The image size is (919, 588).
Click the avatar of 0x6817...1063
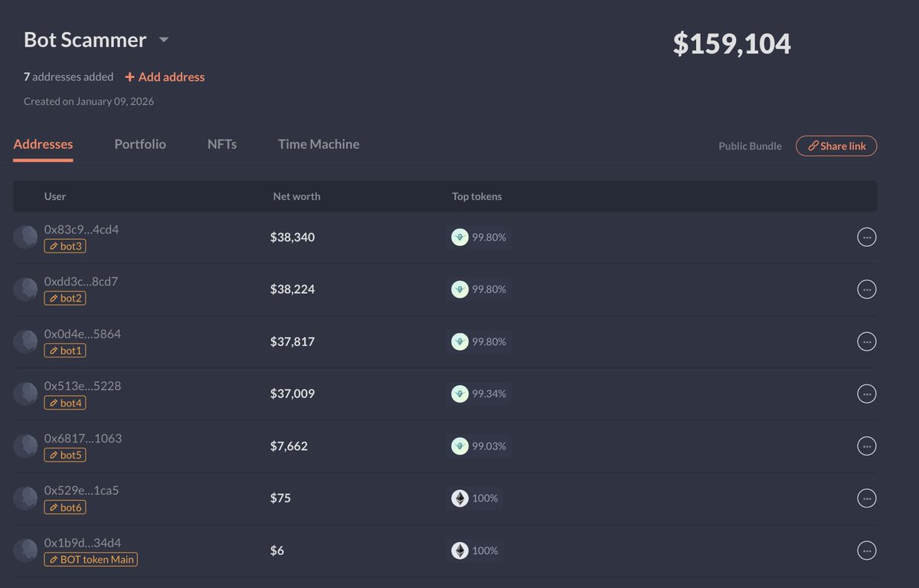point(25,446)
